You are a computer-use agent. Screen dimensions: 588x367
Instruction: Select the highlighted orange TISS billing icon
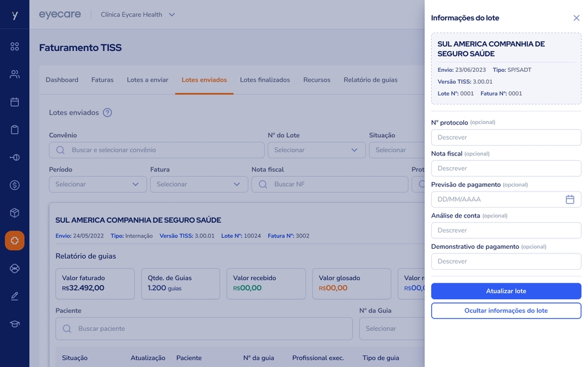pos(14,240)
